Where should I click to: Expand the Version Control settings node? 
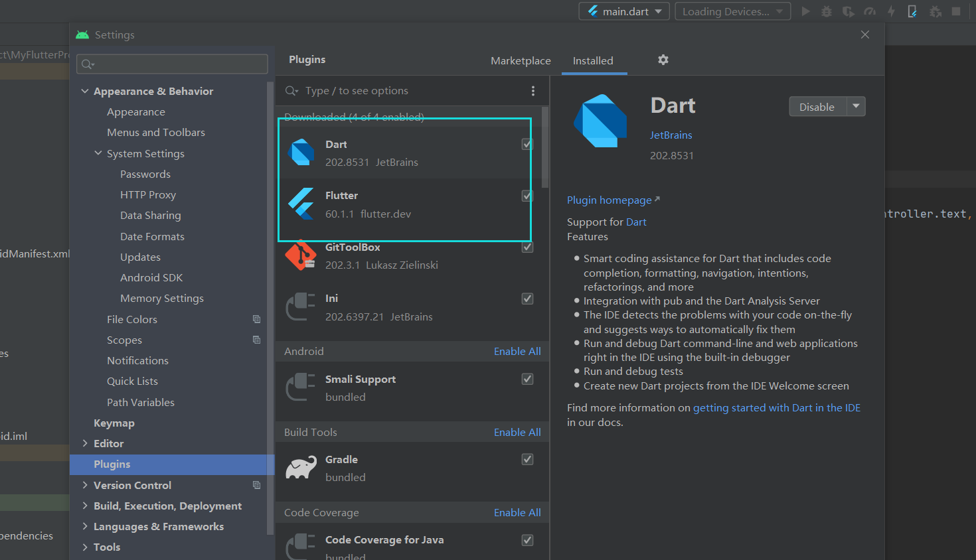click(x=85, y=485)
